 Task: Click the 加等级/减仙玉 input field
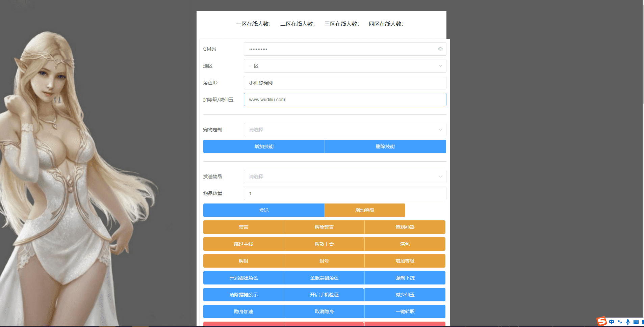[x=345, y=100]
